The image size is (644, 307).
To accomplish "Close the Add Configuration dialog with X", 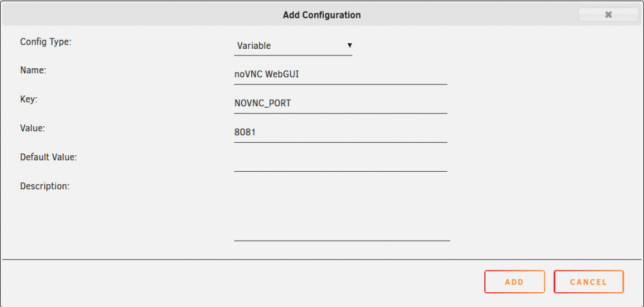I will (x=609, y=15).
